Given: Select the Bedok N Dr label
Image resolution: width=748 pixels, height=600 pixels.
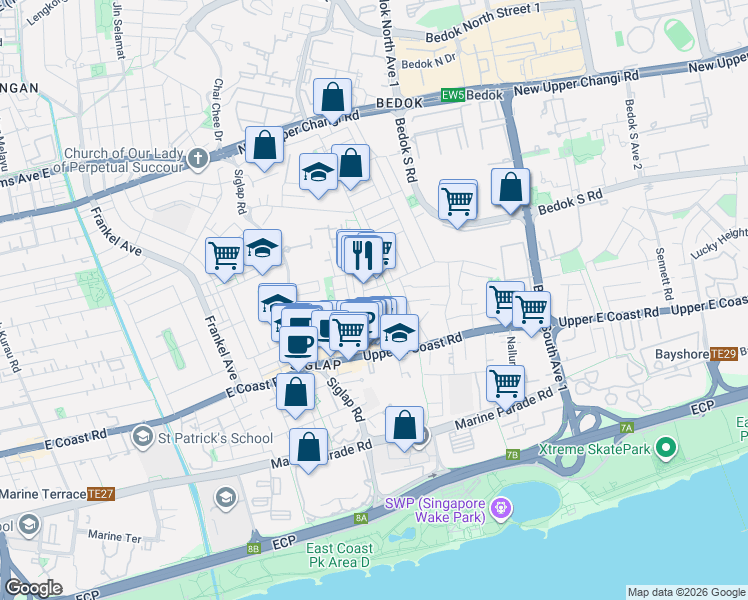Looking at the screenshot, I should pos(428,61).
